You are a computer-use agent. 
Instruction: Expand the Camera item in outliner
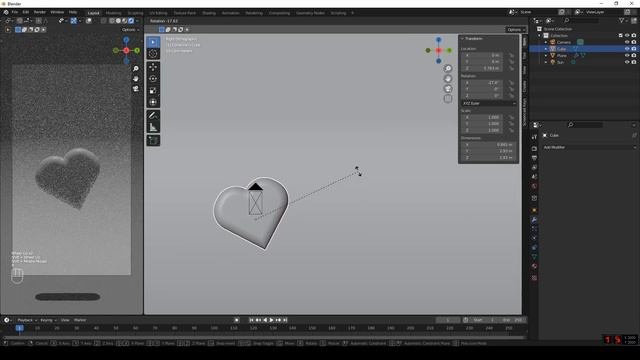pyautogui.click(x=546, y=42)
